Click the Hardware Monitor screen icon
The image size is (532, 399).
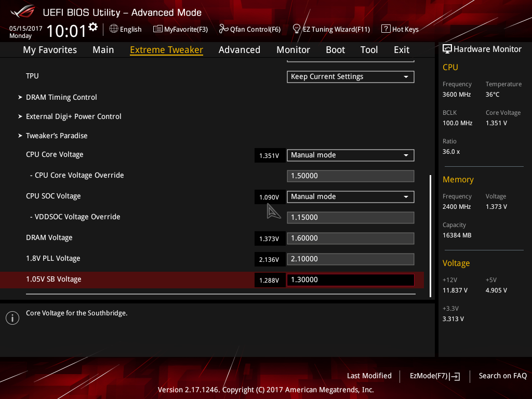tap(447, 49)
